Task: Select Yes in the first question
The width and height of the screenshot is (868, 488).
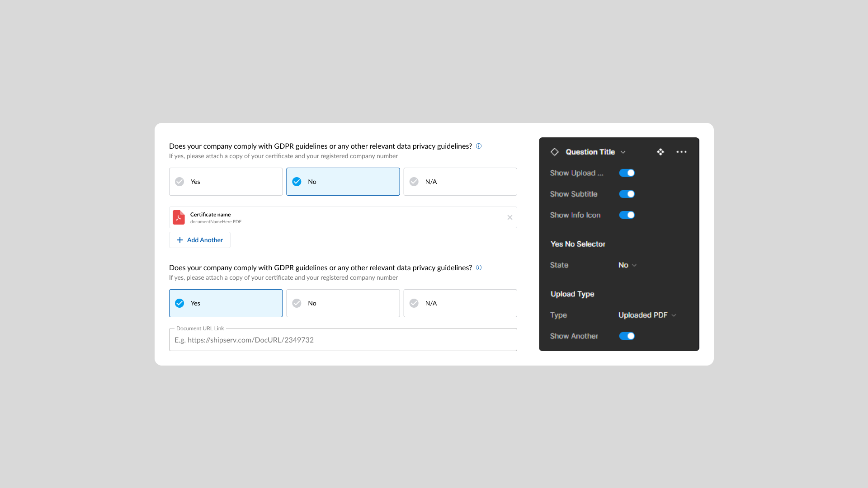Action: tap(226, 182)
